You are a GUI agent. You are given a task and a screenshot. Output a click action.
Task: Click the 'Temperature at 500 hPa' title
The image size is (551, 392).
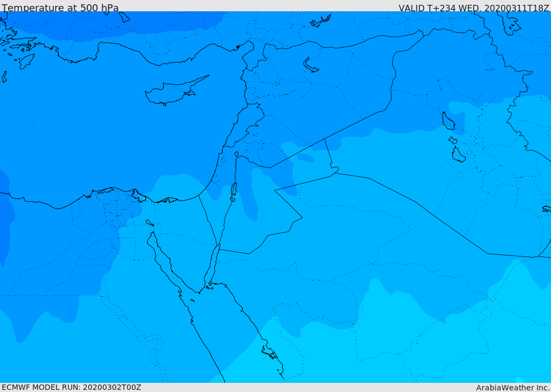60,8
